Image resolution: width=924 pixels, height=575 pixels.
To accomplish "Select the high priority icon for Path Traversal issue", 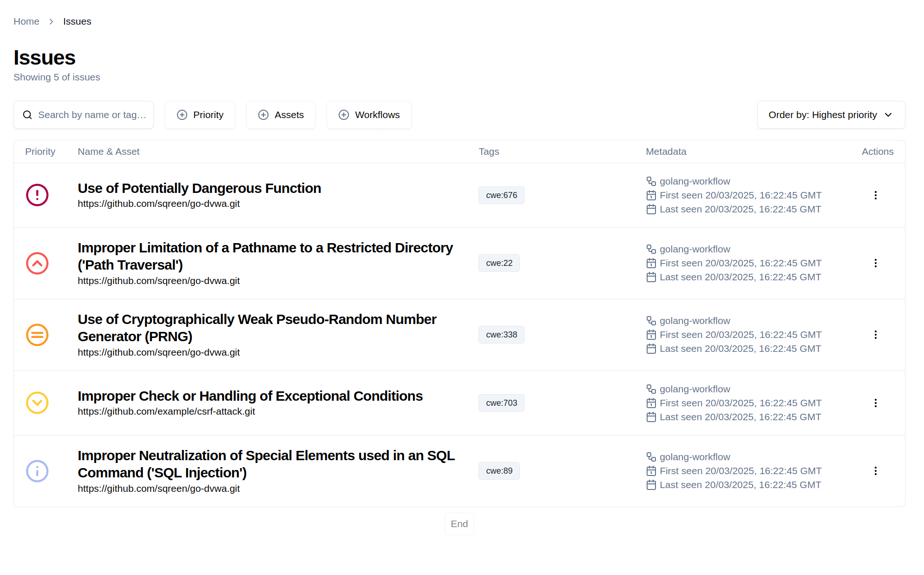I will tap(37, 263).
